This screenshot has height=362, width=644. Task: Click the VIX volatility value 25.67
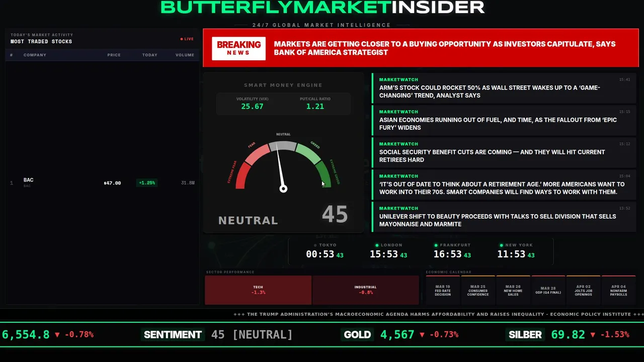pyautogui.click(x=252, y=107)
